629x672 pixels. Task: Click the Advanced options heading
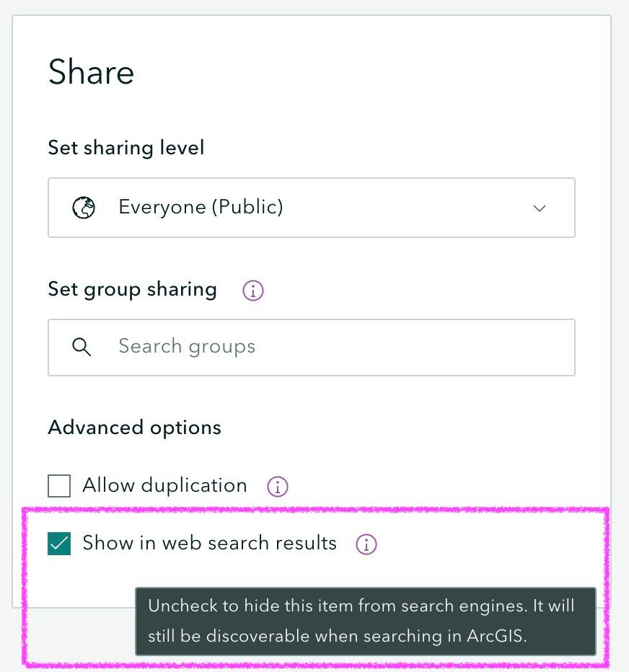(x=134, y=428)
